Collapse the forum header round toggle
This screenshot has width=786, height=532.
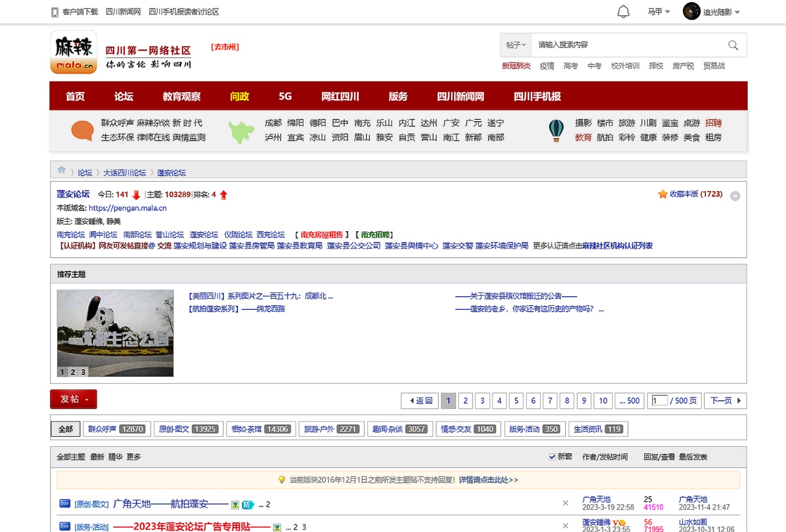735,196
